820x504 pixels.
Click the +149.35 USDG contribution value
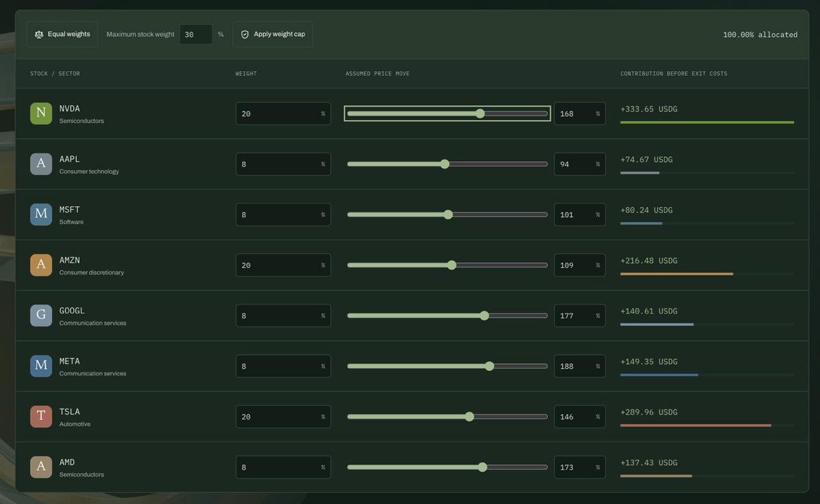click(649, 361)
